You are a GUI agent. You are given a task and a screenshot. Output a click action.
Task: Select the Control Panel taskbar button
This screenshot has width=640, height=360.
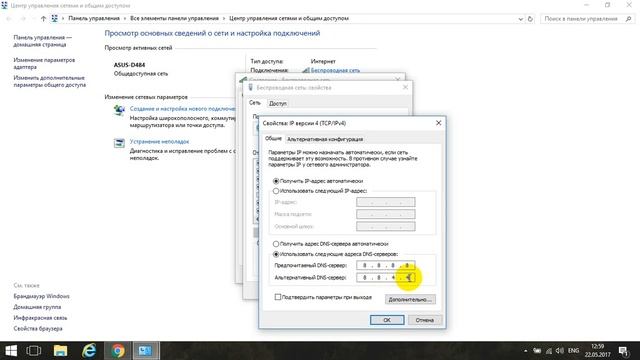click(x=145, y=351)
